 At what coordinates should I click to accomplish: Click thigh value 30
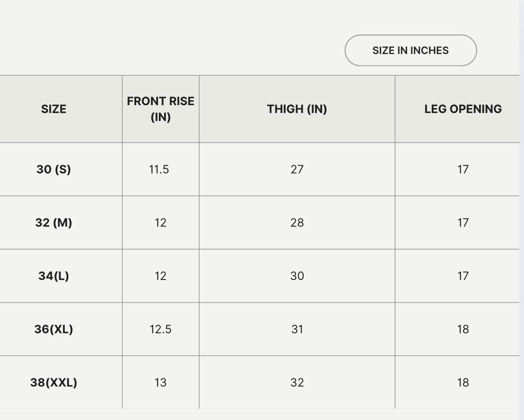[297, 276]
